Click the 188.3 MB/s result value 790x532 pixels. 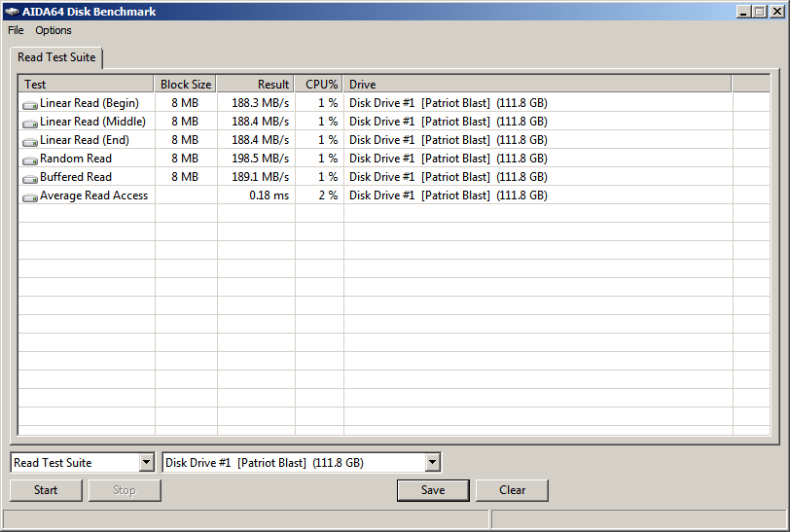pyautogui.click(x=260, y=103)
